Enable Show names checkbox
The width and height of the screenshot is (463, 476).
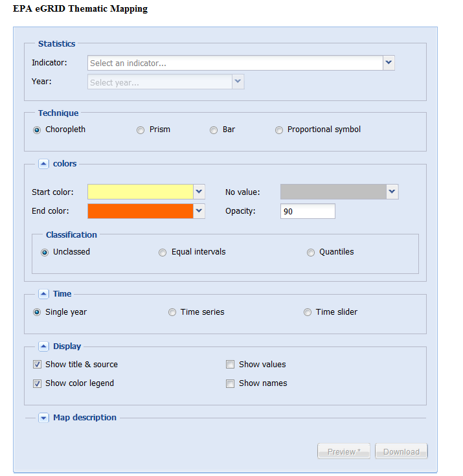point(230,383)
